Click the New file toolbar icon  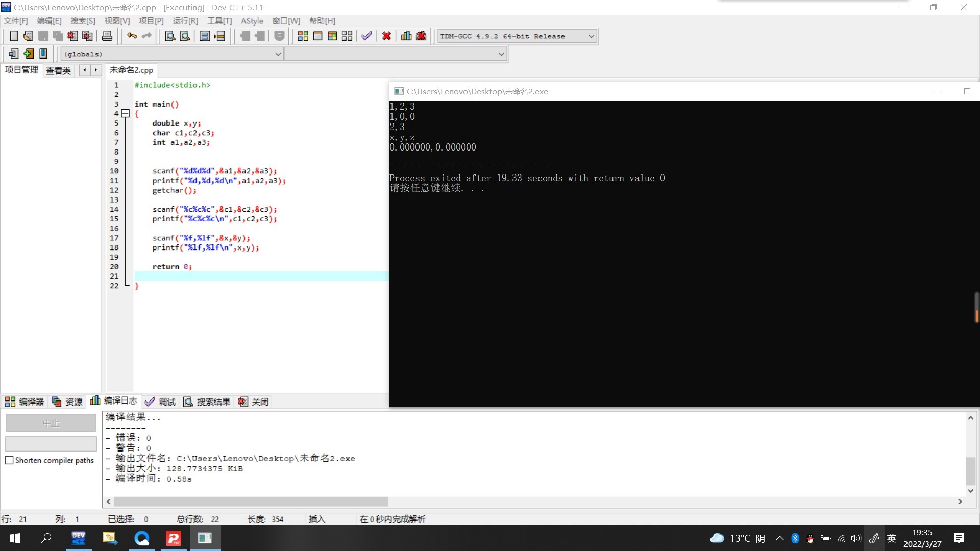tap(14, 36)
